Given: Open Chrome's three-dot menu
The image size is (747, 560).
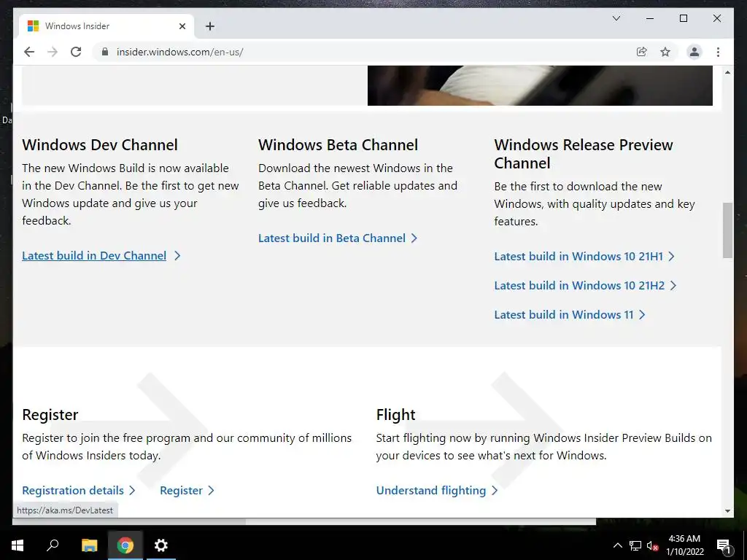Looking at the screenshot, I should pyautogui.click(x=718, y=52).
